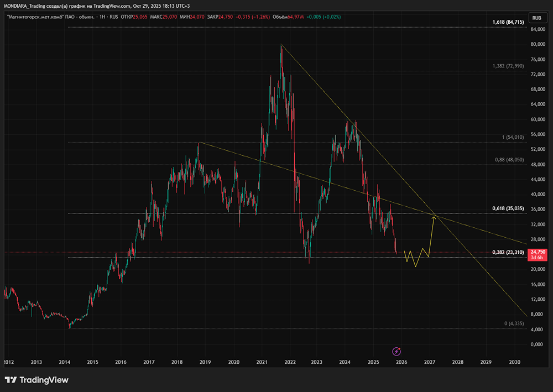The image size is (553, 392).
Task: Click the 2016 label on the time axis
Action: point(121,362)
